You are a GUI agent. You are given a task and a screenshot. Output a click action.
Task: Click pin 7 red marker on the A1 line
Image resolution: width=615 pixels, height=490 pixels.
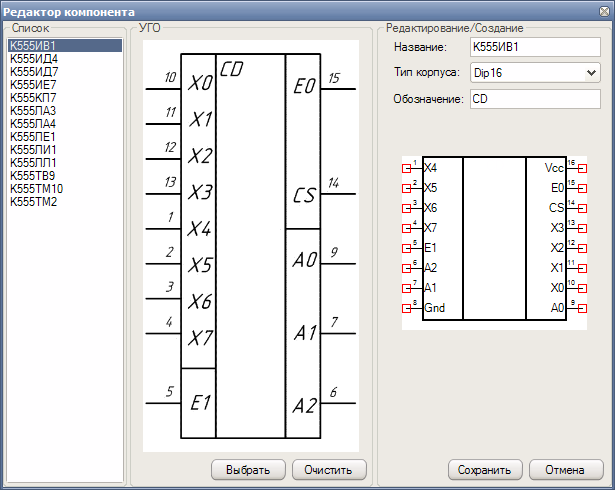[406, 288]
